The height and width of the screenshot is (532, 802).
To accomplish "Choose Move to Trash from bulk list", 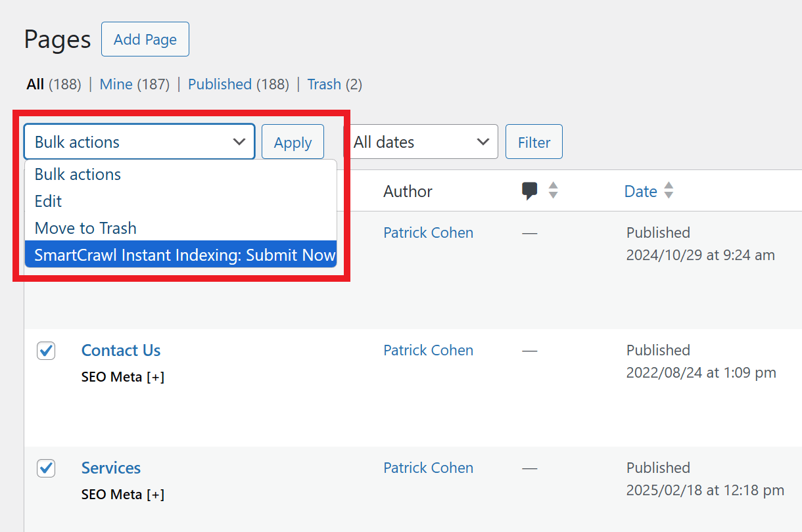I will pyautogui.click(x=85, y=228).
